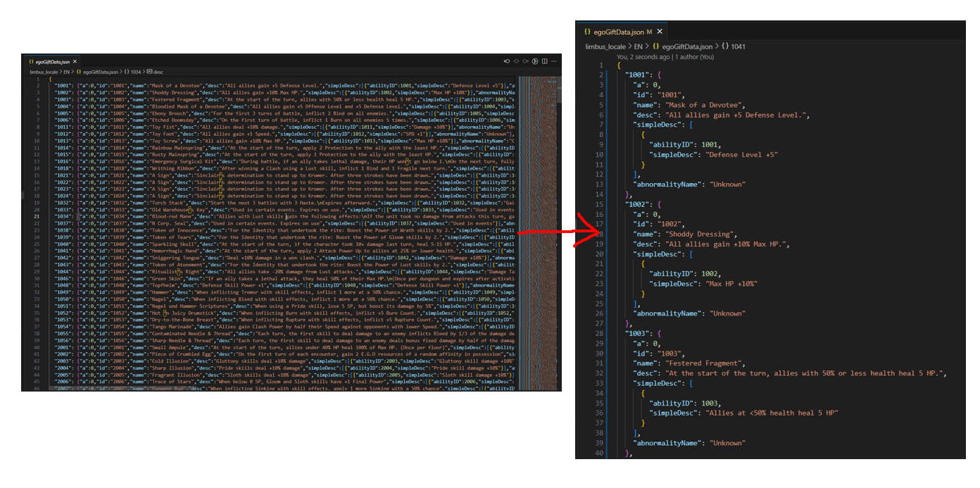This screenshot has width=980, height=488.
Task: Open the more actions ellipsis menu
Action: tap(554, 62)
